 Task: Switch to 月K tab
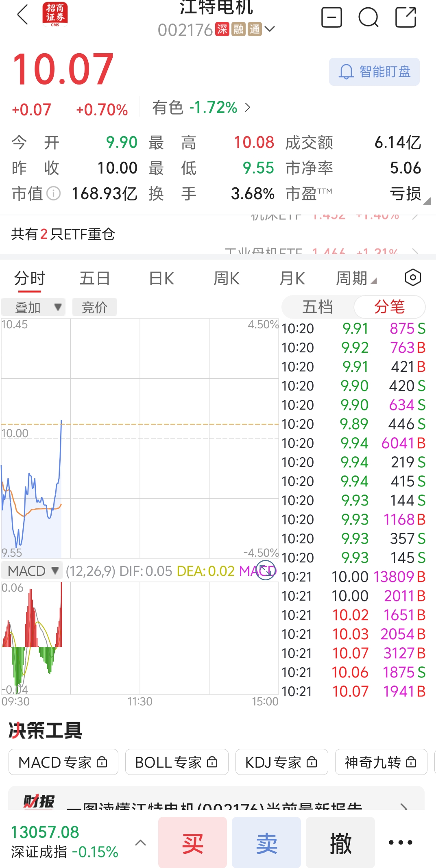click(x=292, y=279)
